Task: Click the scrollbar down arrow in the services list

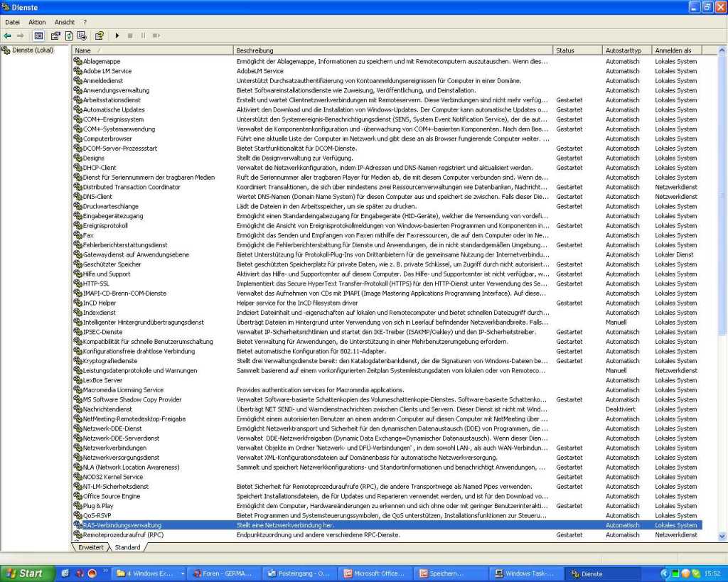Action: click(722, 537)
